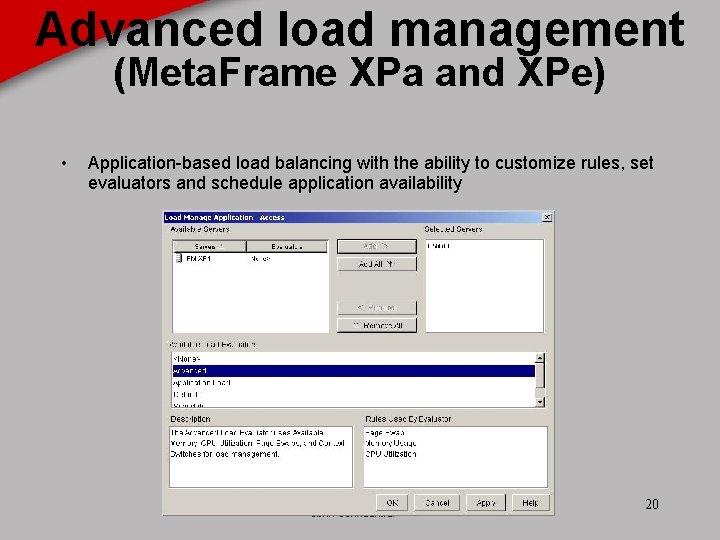Click the Memory Usage rule entry
This screenshot has width=720, height=540.
391,443
